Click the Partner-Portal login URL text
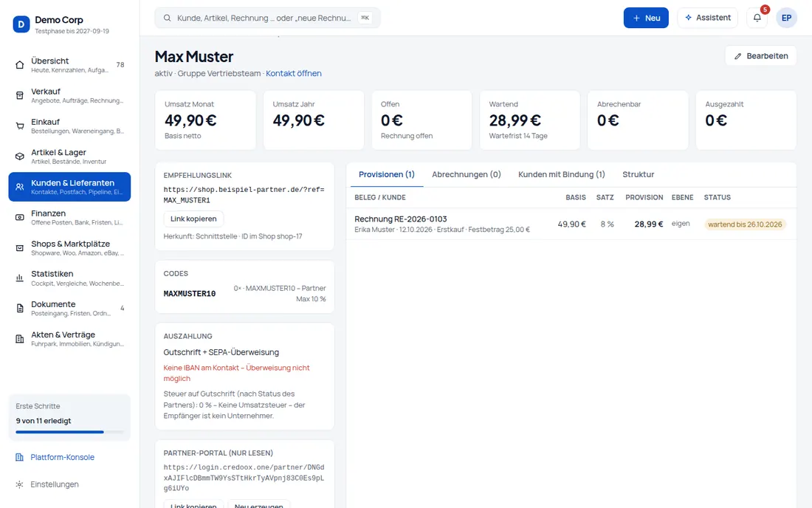Image resolution: width=812 pixels, height=508 pixels. point(244,478)
